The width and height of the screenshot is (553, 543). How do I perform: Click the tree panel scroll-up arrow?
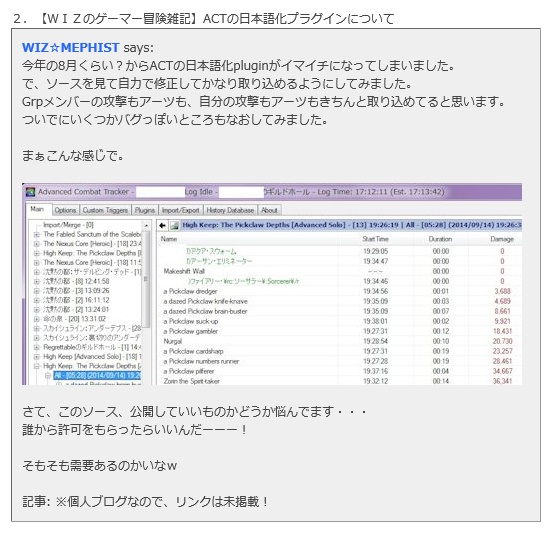(146, 225)
